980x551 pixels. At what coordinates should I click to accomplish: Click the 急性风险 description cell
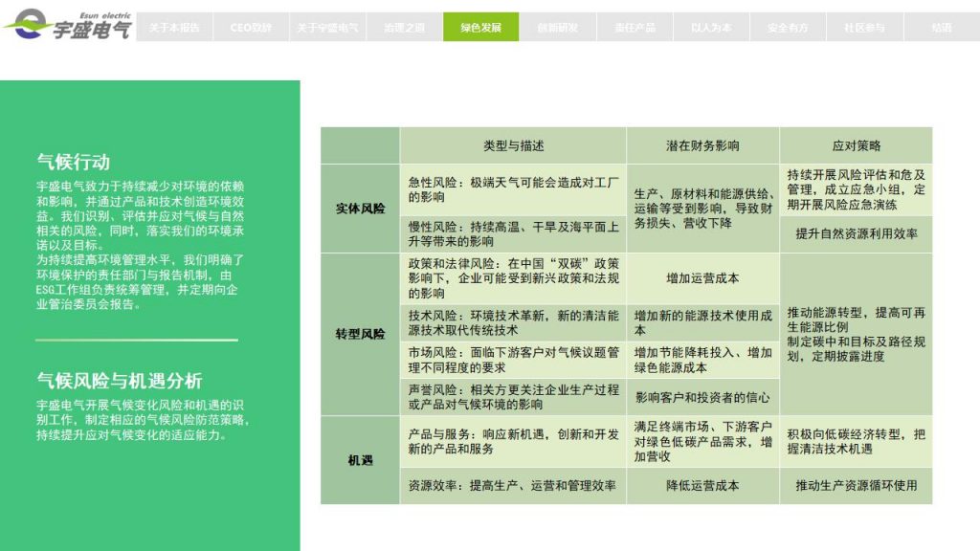[x=513, y=190]
